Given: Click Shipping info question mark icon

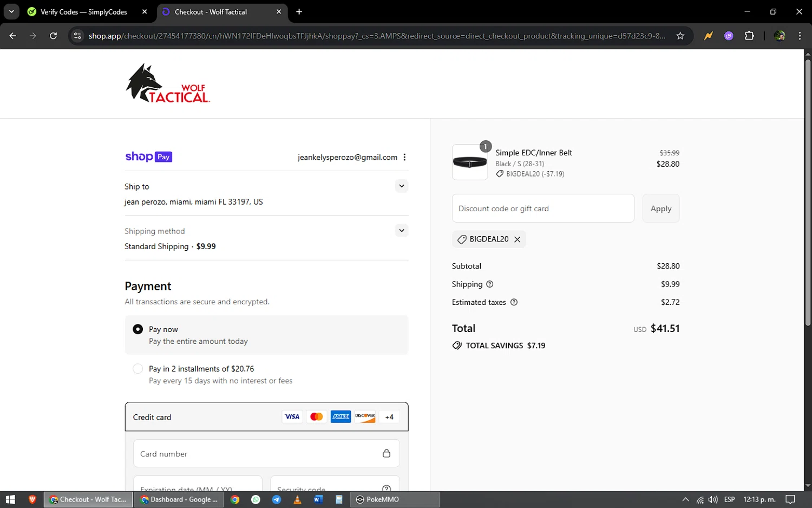Looking at the screenshot, I should click(490, 284).
